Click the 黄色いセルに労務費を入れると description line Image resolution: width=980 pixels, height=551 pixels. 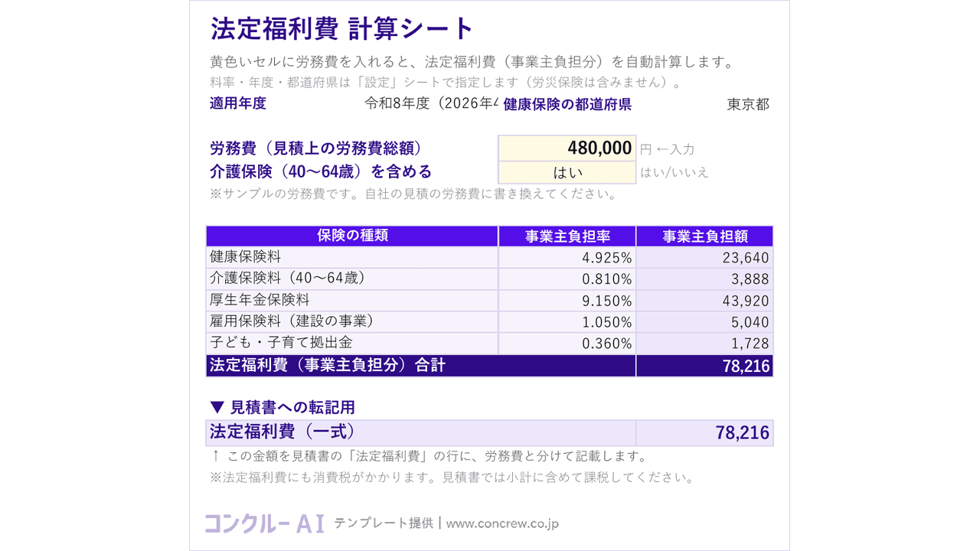pyautogui.click(x=472, y=62)
